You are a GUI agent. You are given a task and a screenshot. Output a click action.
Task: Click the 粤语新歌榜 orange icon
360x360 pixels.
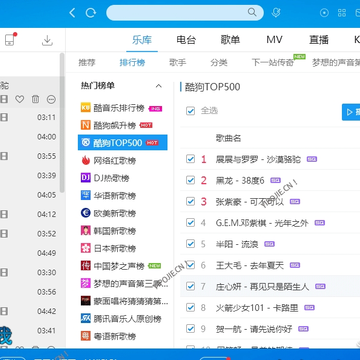[x=86, y=336]
